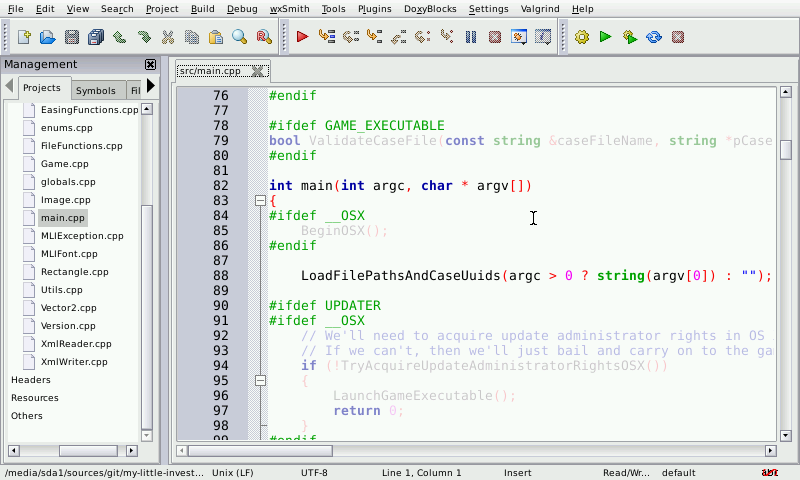Screen dimensions: 800x480
Task: Click the project tree scroll right arrow
Action: (x=132, y=451)
